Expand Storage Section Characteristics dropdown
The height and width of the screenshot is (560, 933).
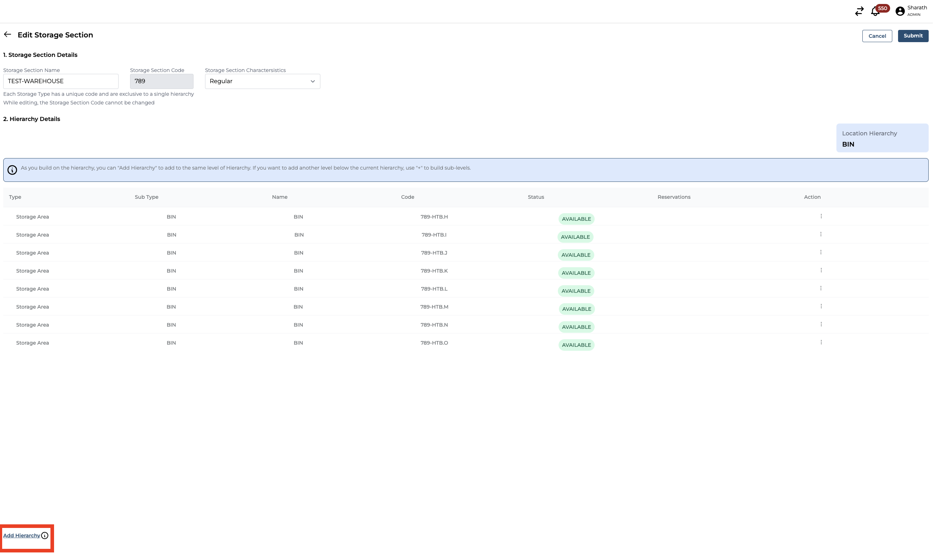262,81
